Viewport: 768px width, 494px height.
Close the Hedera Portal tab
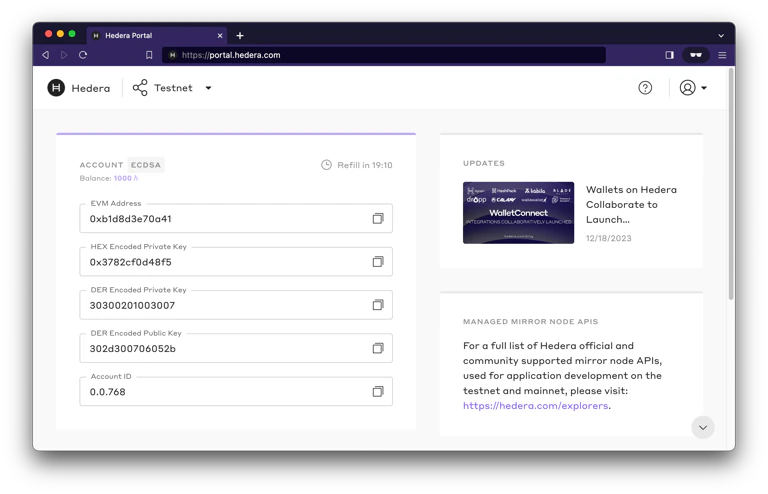(x=220, y=35)
